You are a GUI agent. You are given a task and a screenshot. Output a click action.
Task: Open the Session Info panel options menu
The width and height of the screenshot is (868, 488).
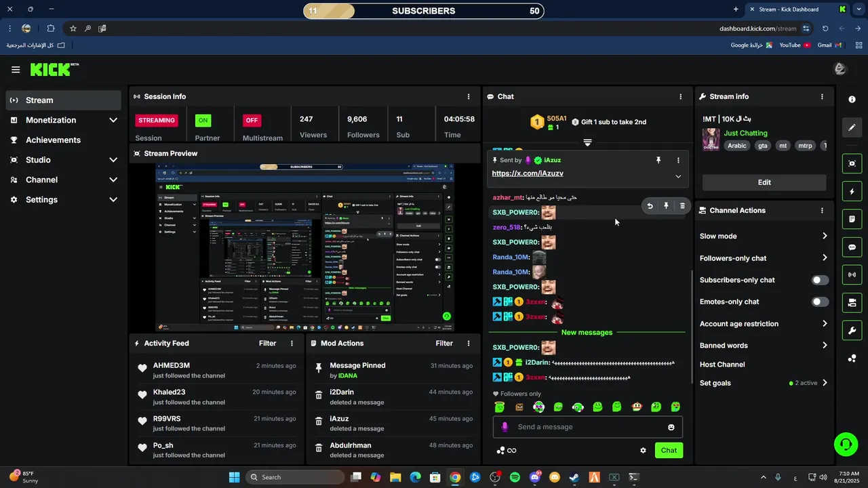[469, 97]
